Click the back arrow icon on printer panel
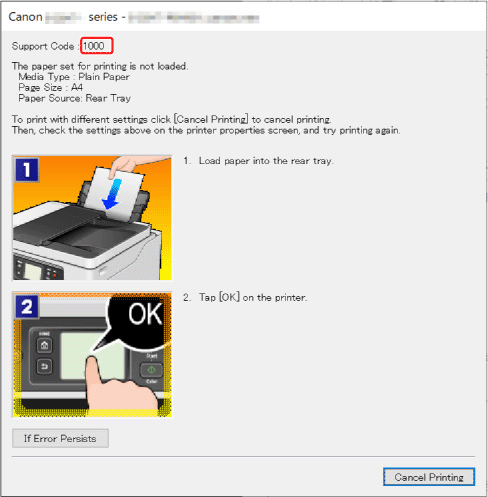The image size is (488, 497). pos(44,367)
